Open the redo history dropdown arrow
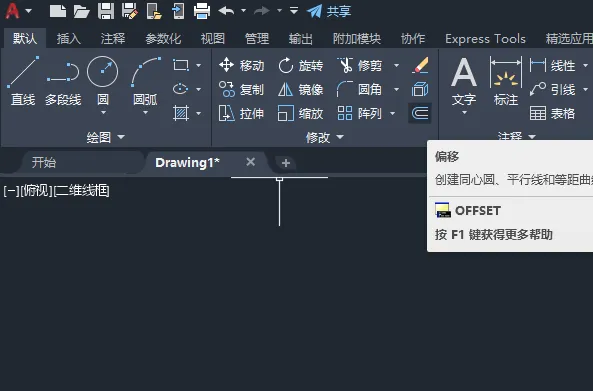This screenshot has height=391, width=593. pyautogui.click(x=279, y=11)
